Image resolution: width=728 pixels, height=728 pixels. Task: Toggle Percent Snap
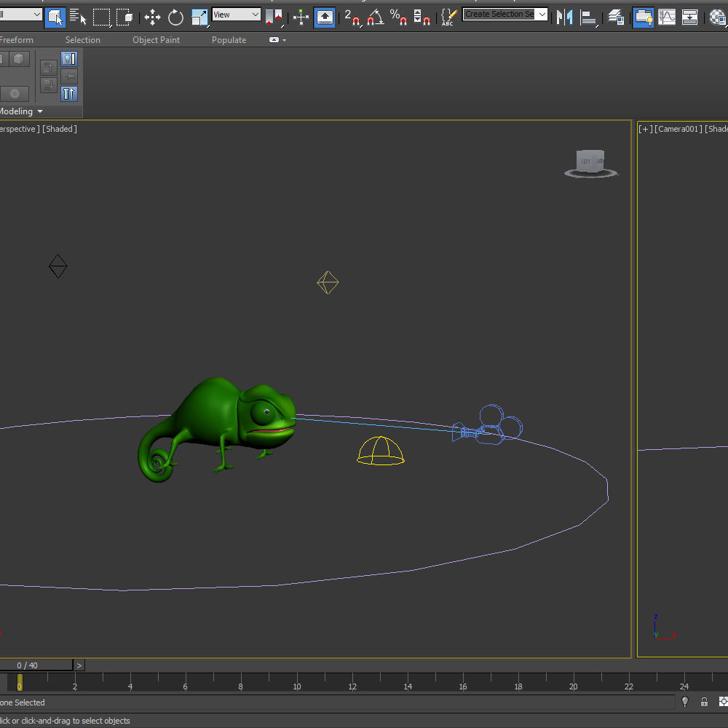398,17
